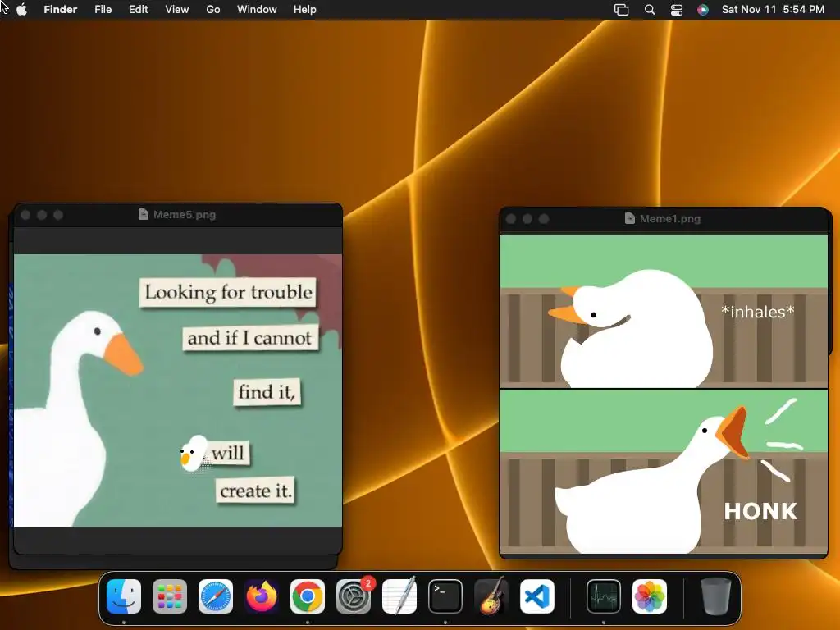The height and width of the screenshot is (630, 840).
Task: Minimize the Meme1.png window
Action: (x=527, y=219)
